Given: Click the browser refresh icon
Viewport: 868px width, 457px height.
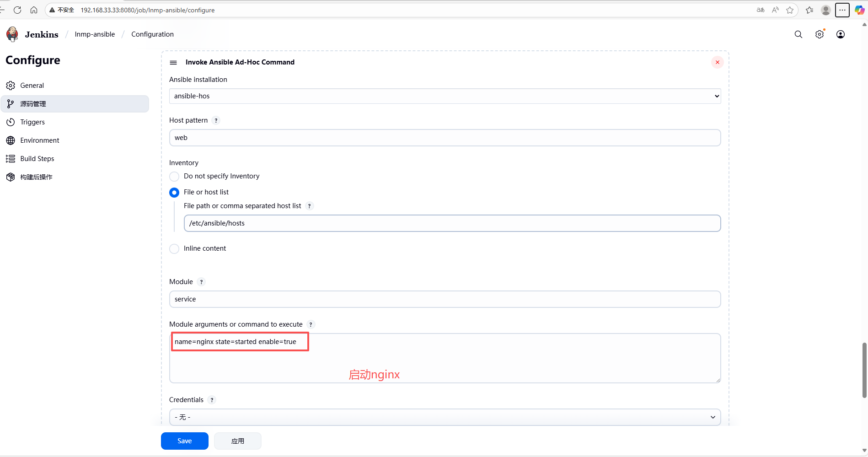Looking at the screenshot, I should pos(17,10).
